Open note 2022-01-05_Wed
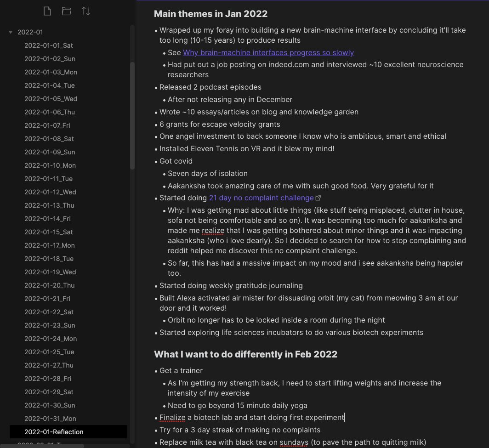Image resolution: width=489 pixels, height=448 pixels. [x=51, y=99]
